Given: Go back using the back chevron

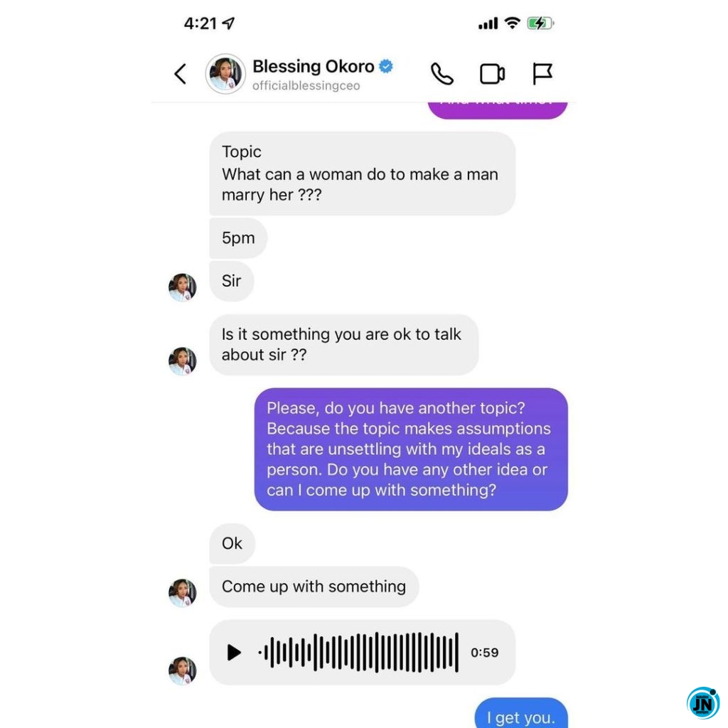Looking at the screenshot, I should (x=180, y=74).
